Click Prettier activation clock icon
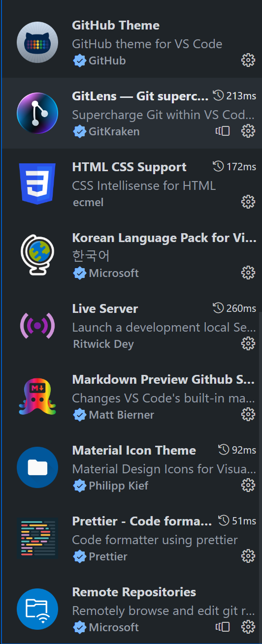The height and width of the screenshot is (644, 262). (x=224, y=521)
